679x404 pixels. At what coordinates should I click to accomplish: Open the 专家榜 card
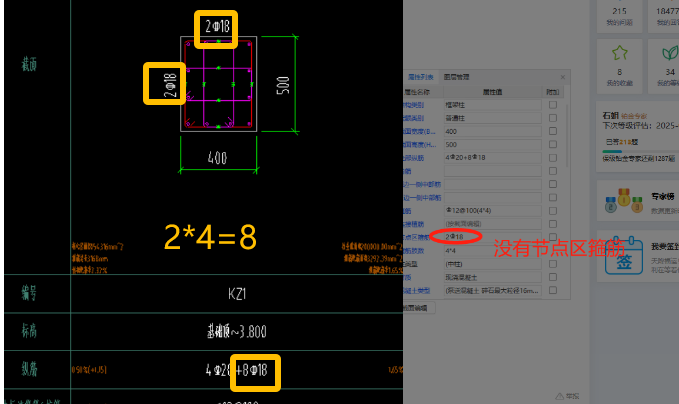click(x=638, y=201)
